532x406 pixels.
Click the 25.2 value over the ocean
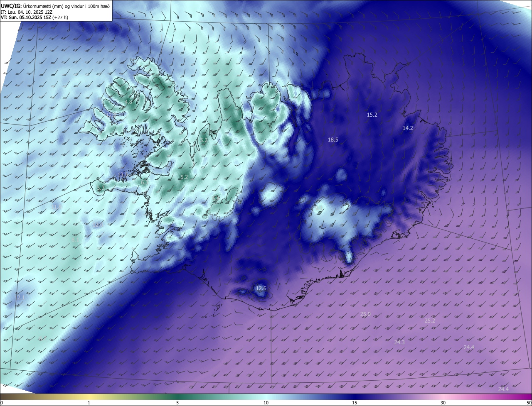coord(430,320)
